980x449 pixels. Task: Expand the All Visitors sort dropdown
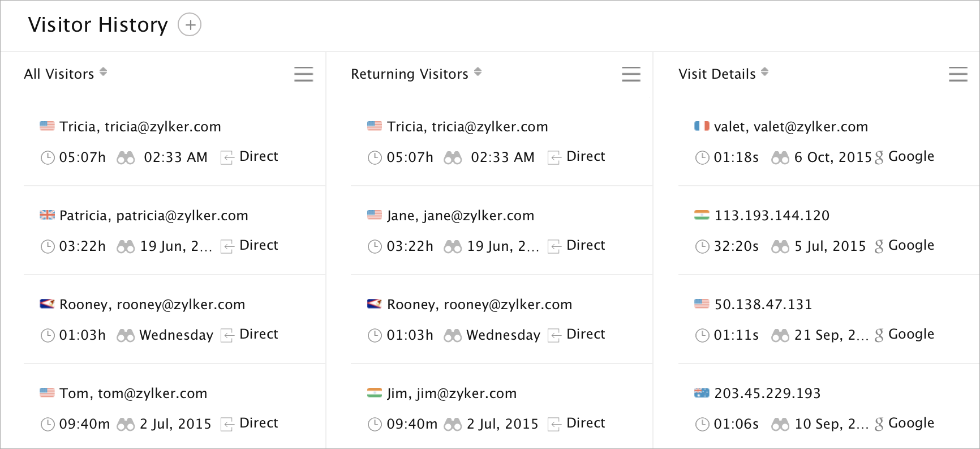[103, 72]
